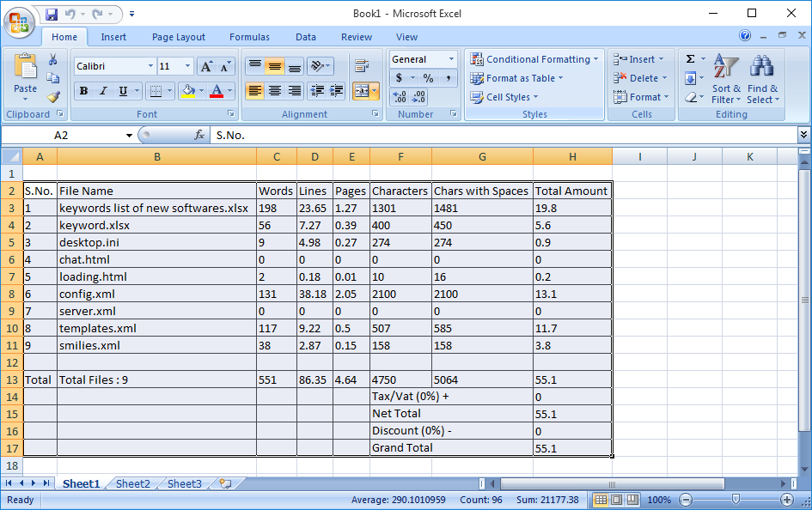Expand Conditional Formatting menu
This screenshot has height=510, width=812.
click(x=534, y=59)
